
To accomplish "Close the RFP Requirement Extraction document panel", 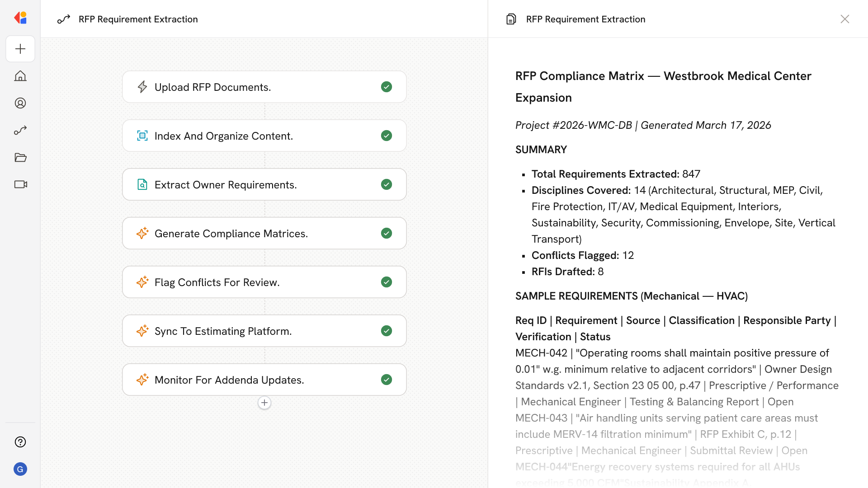I will 844,19.
